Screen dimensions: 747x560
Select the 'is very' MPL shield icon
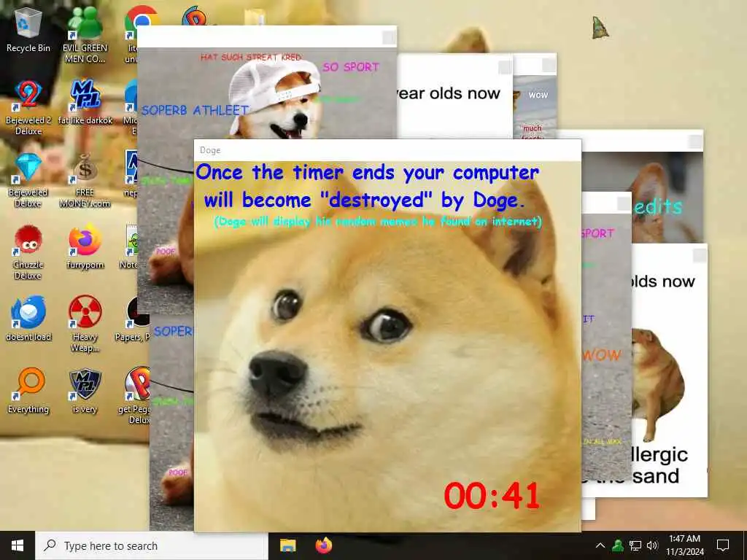click(x=85, y=392)
